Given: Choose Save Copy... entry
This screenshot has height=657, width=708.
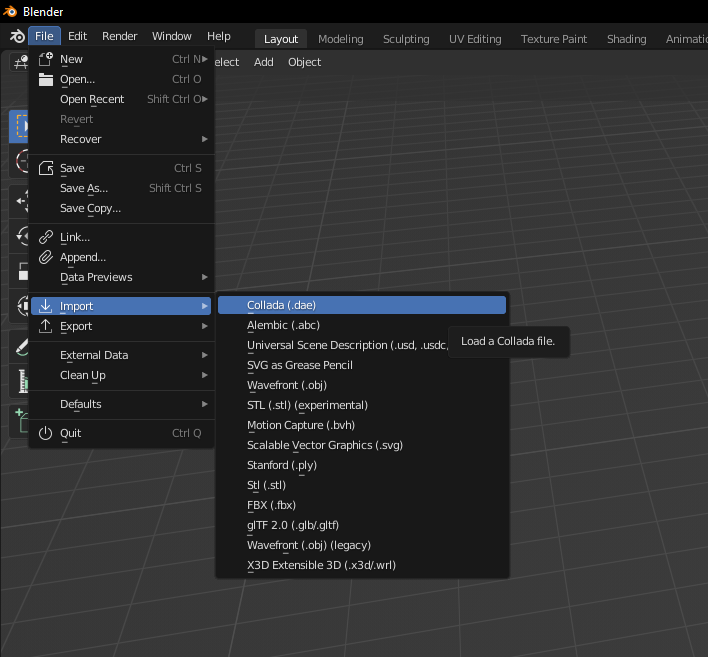Looking at the screenshot, I should 121,208.
